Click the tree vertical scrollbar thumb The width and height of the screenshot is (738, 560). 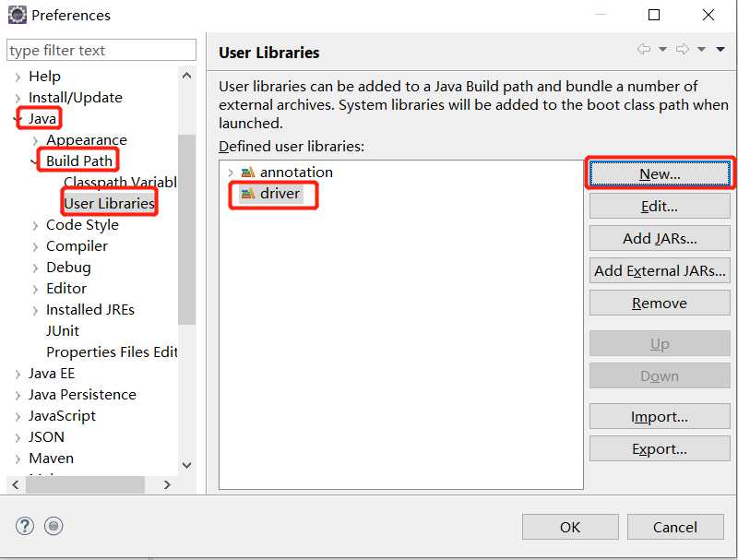tap(187, 229)
